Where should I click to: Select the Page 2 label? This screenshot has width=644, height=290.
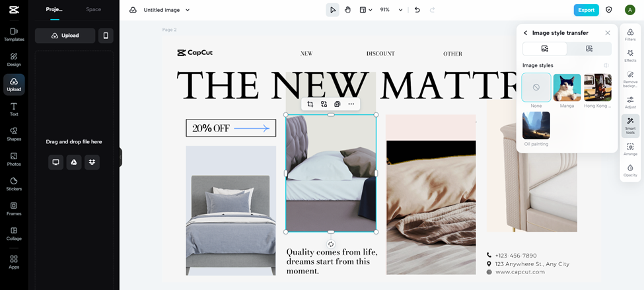tap(169, 30)
